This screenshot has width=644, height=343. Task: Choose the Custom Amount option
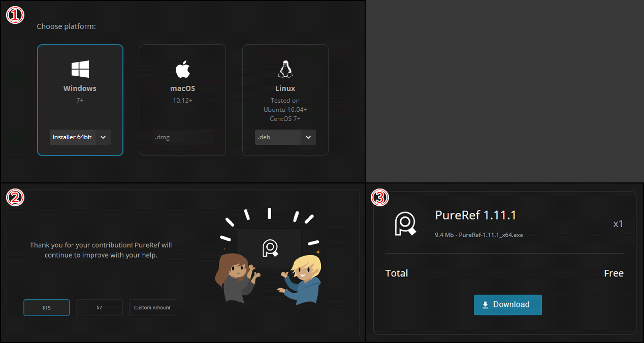click(x=152, y=308)
